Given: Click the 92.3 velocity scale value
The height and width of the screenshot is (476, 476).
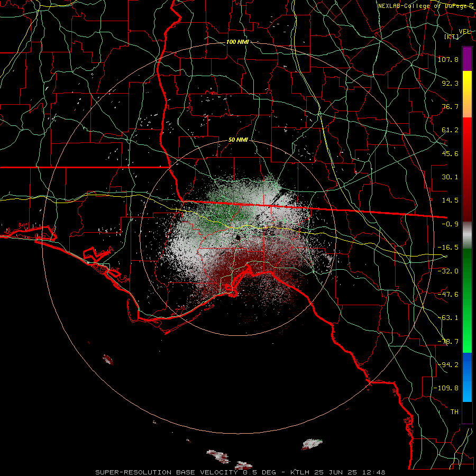Looking at the screenshot, I should tap(450, 83).
